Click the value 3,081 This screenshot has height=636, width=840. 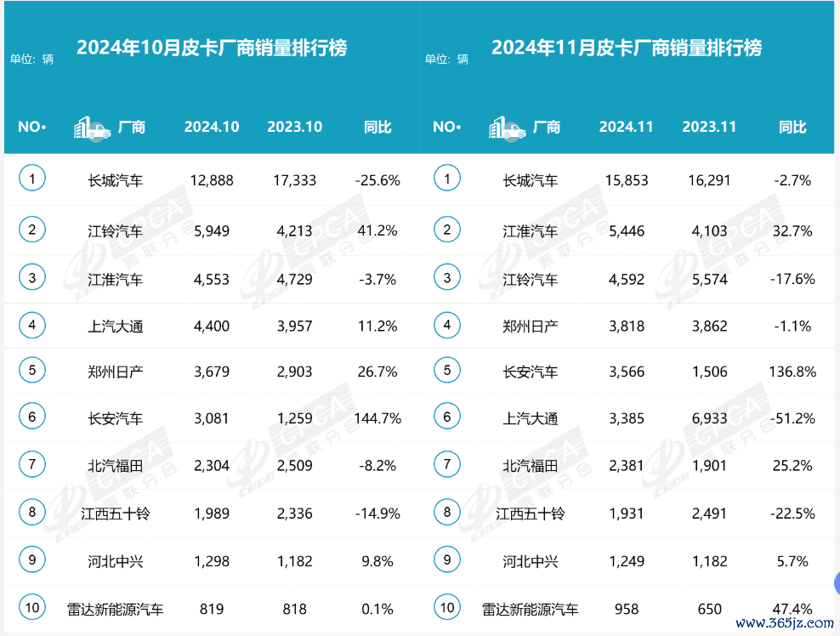point(212,418)
